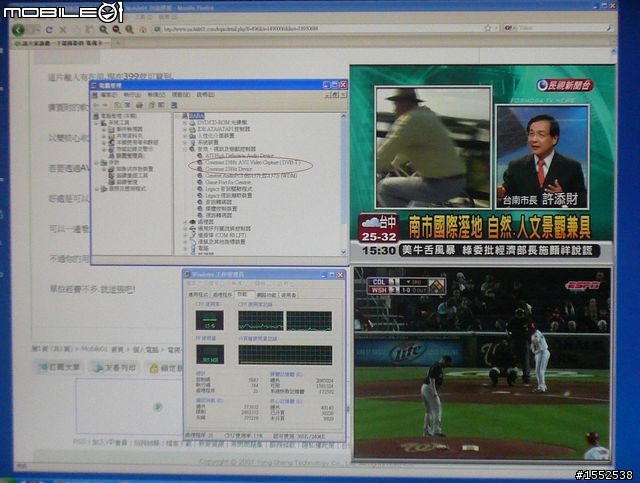Open the 執行 menu in Computer Management
Viewport: 640px width, 483px height.
(132, 95)
